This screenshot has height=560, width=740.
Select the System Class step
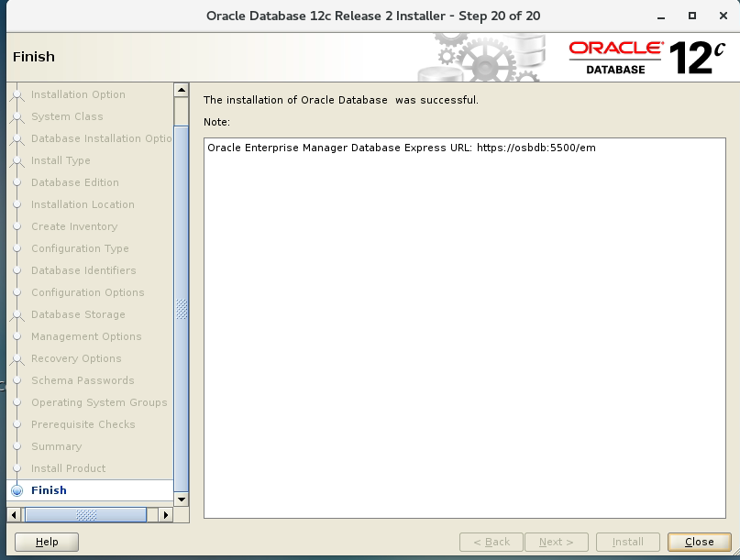pos(67,116)
